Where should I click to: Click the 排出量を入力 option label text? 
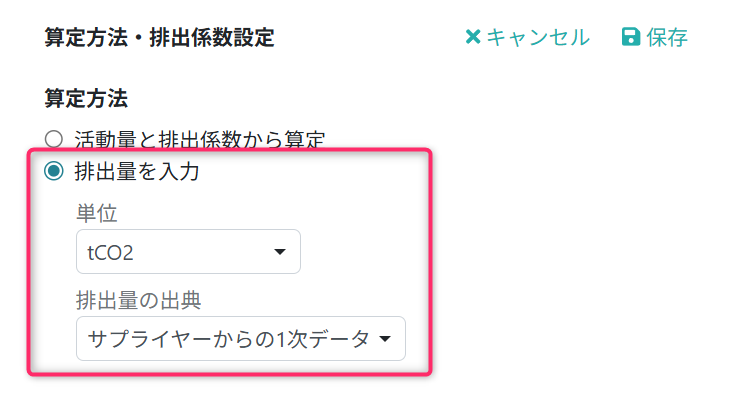click(137, 172)
